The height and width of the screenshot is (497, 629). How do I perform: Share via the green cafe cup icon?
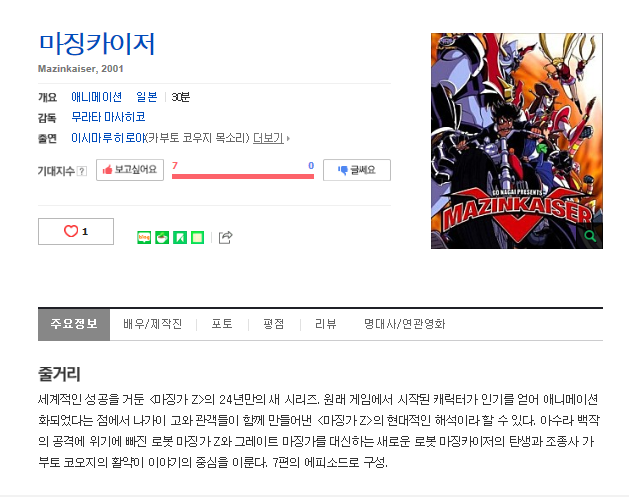click(162, 237)
